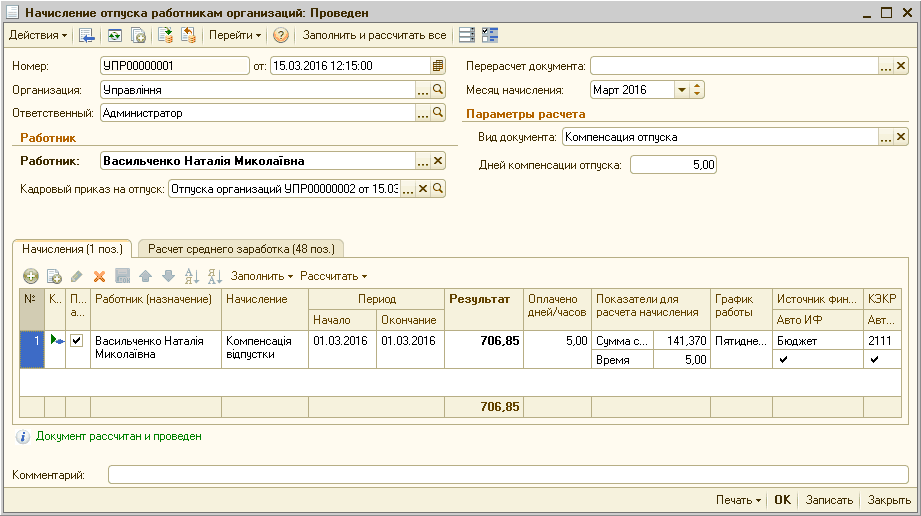The height and width of the screenshot is (516, 921).
Task: Click the Дней компенсации отпуска input
Action: pyautogui.click(x=673, y=165)
